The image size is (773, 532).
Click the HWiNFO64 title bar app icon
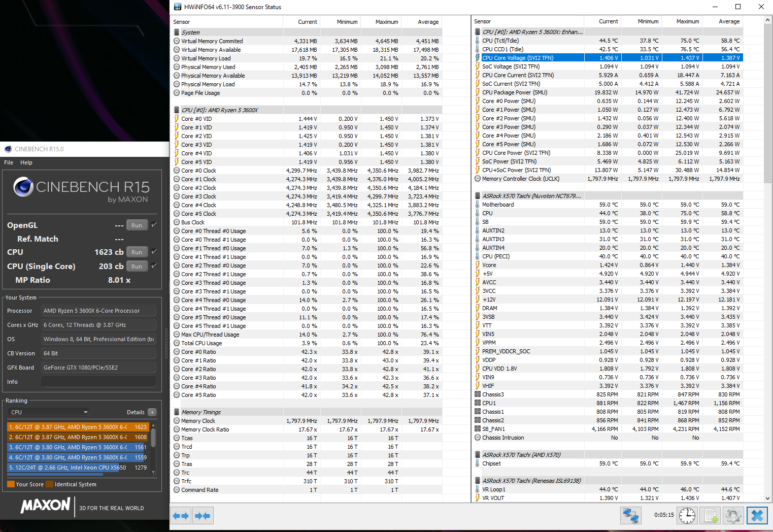[178, 7]
